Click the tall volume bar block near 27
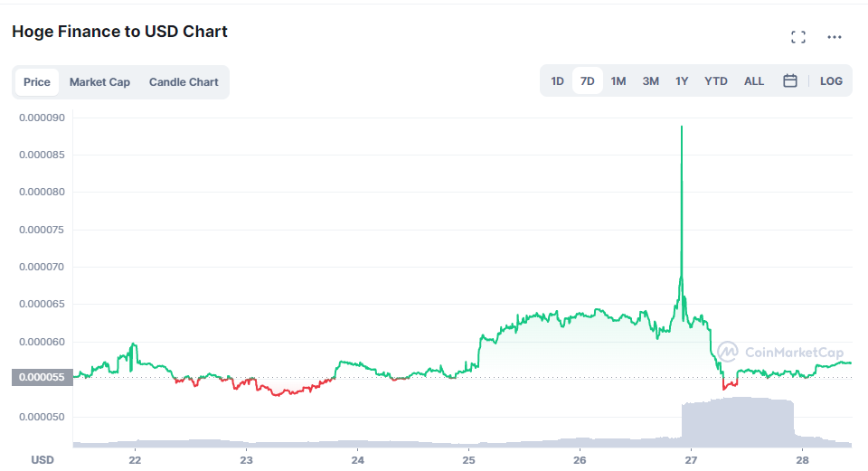Viewport: 868px width, 471px height. (x=738, y=420)
